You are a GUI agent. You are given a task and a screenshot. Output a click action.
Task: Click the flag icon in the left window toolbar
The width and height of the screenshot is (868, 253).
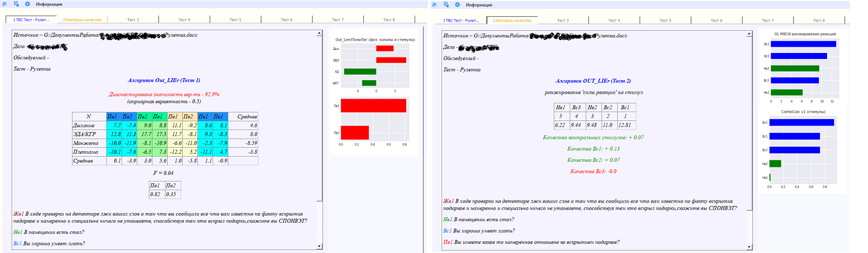tap(5, 4)
